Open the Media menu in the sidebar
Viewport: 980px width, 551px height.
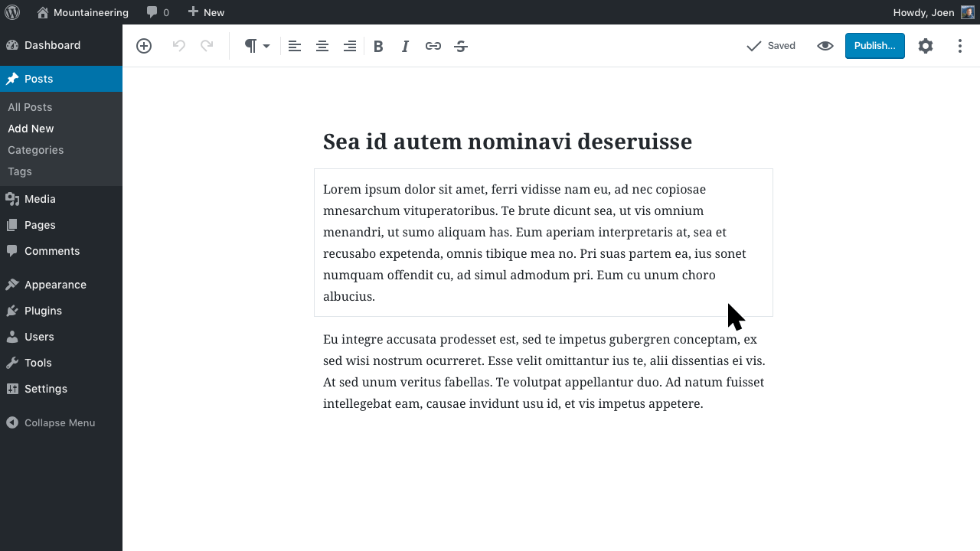(40, 199)
